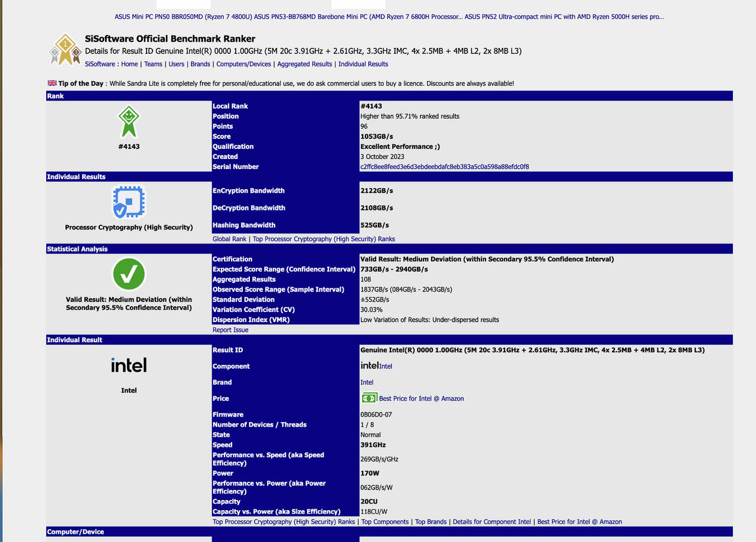The height and width of the screenshot is (542, 756).
Task: Open the Brands navigation link
Action: (x=200, y=64)
